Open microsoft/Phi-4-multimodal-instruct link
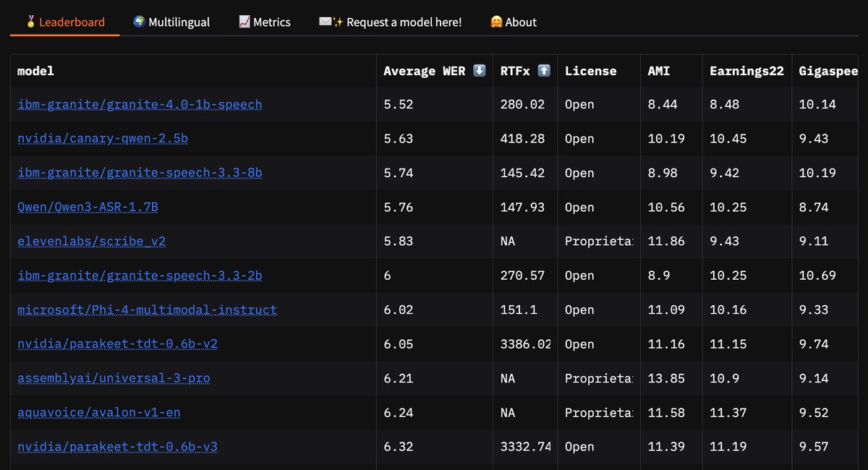Image resolution: width=868 pixels, height=470 pixels. [147, 310]
